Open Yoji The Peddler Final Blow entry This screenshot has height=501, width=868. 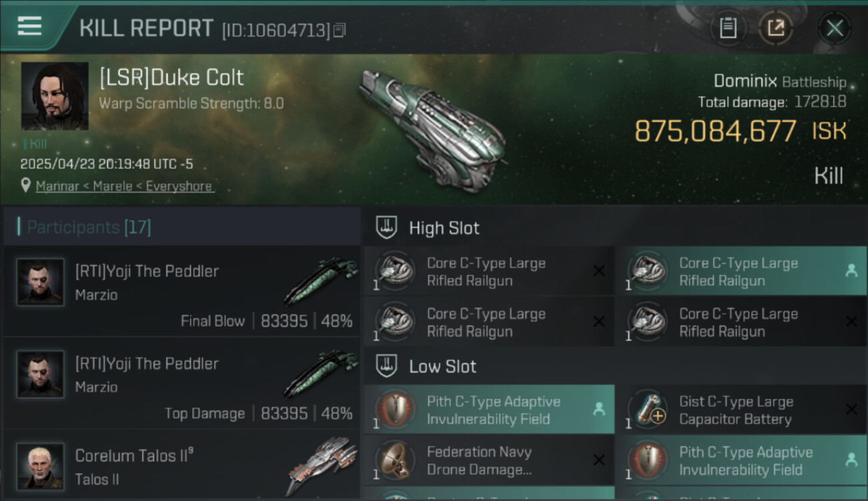click(x=182, y=291)
